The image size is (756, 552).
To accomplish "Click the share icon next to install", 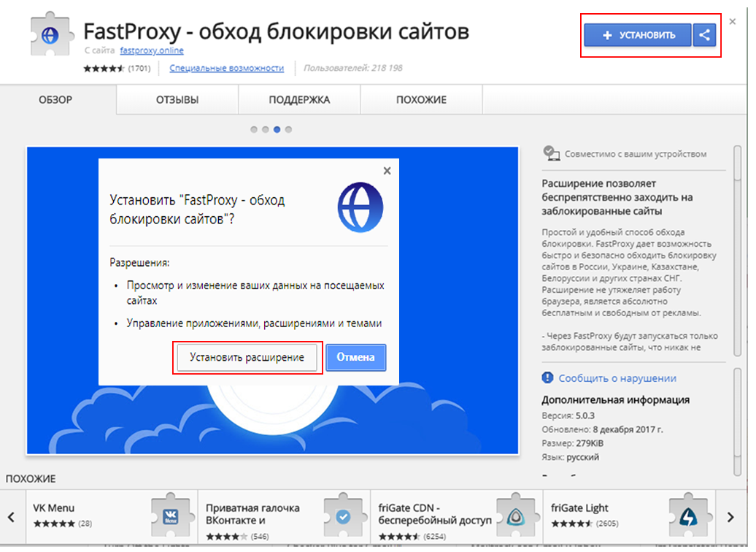I will (704, 35).
